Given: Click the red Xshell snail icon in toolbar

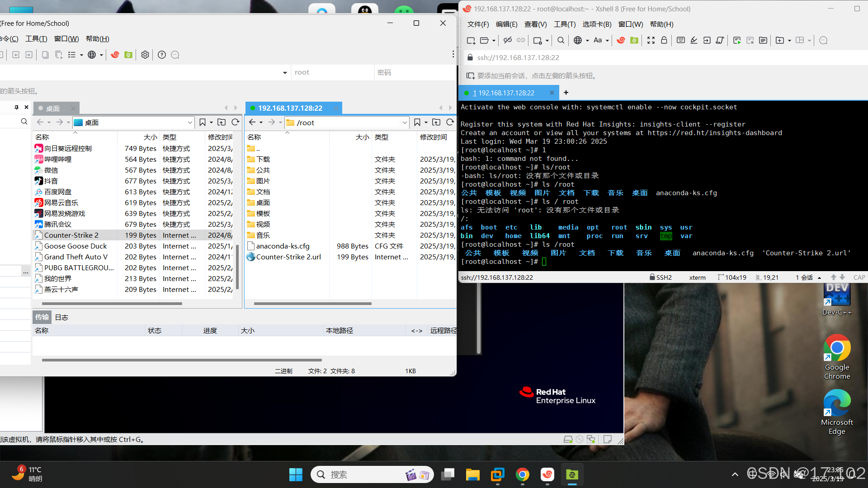Looking at the screenshot, I should coord(621,40).
